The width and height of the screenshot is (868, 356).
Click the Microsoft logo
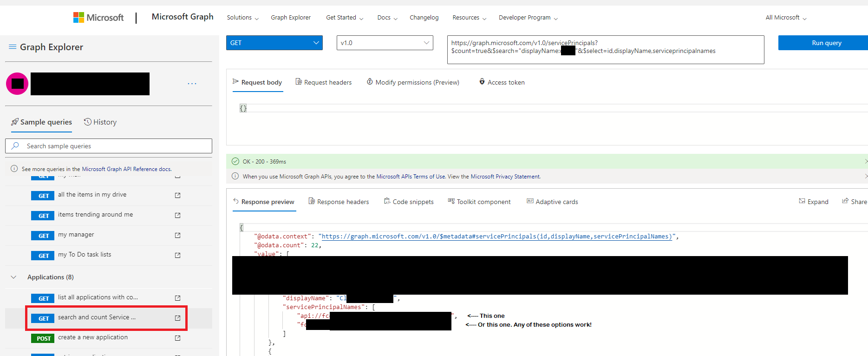click(x=98, y=18)
